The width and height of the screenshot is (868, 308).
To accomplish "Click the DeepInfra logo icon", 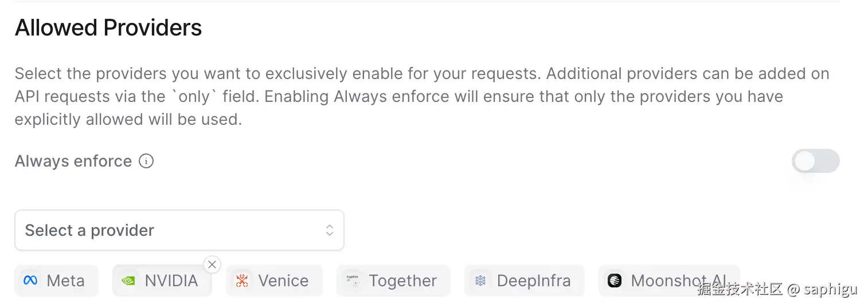I will click(480, 281).
